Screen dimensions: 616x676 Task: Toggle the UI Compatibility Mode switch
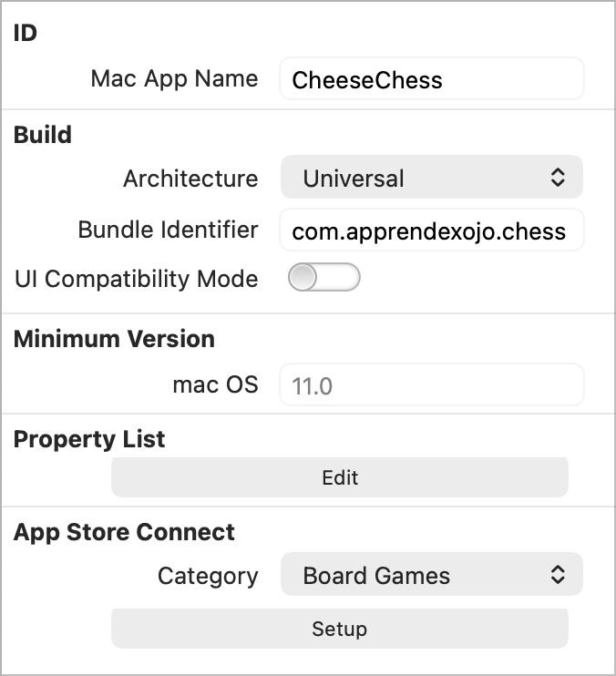323,278
